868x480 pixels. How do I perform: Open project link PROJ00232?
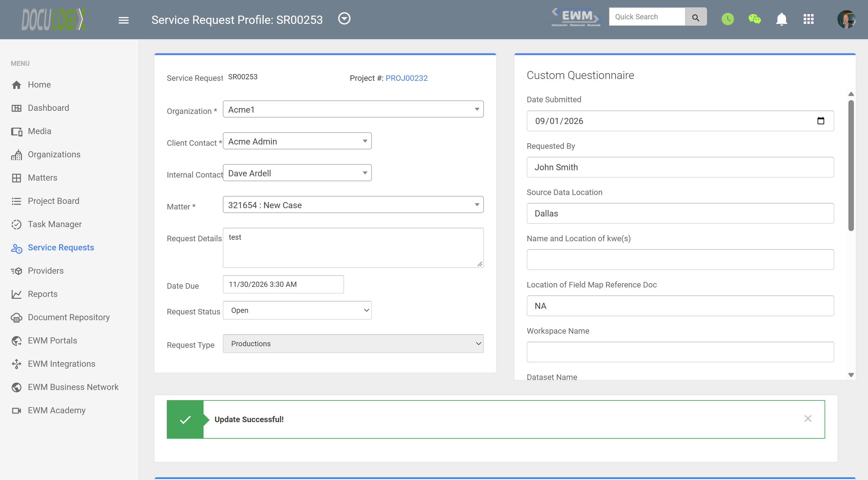click(406, 78)
